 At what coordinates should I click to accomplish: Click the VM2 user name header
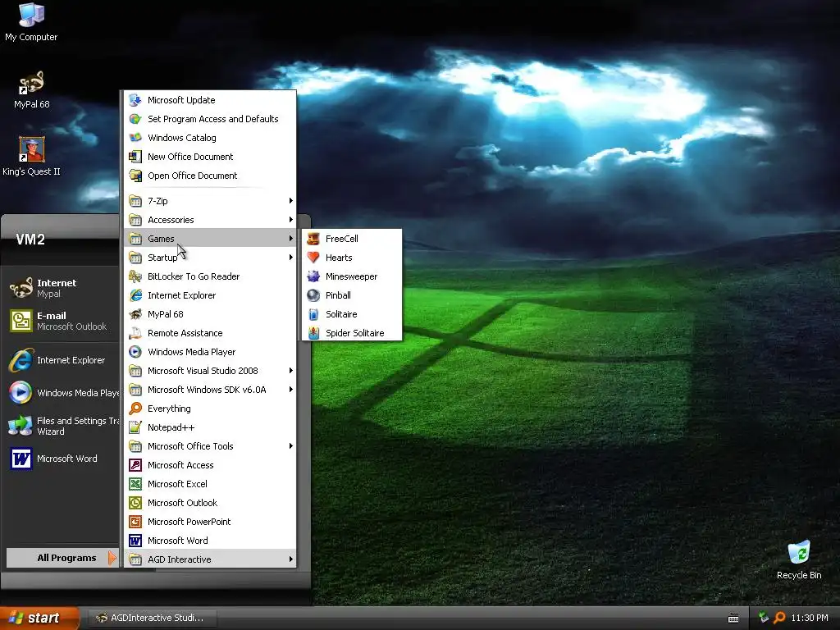point(30,240)
